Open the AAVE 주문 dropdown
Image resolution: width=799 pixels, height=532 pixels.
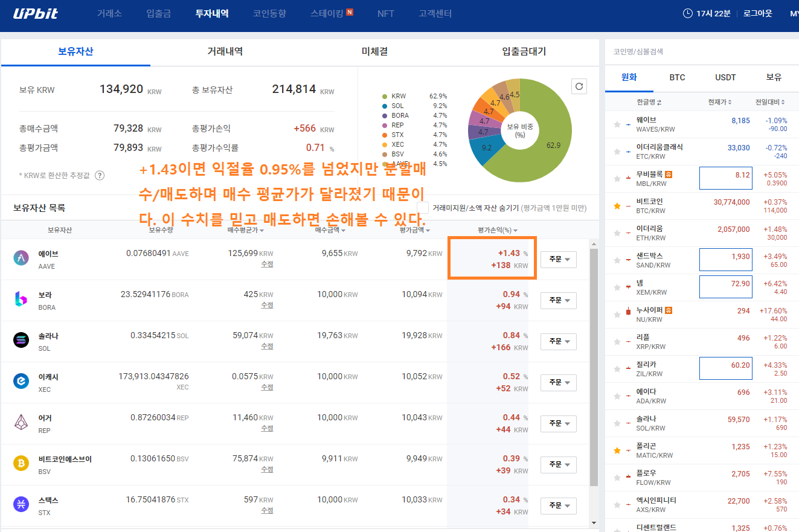point(558,260)
